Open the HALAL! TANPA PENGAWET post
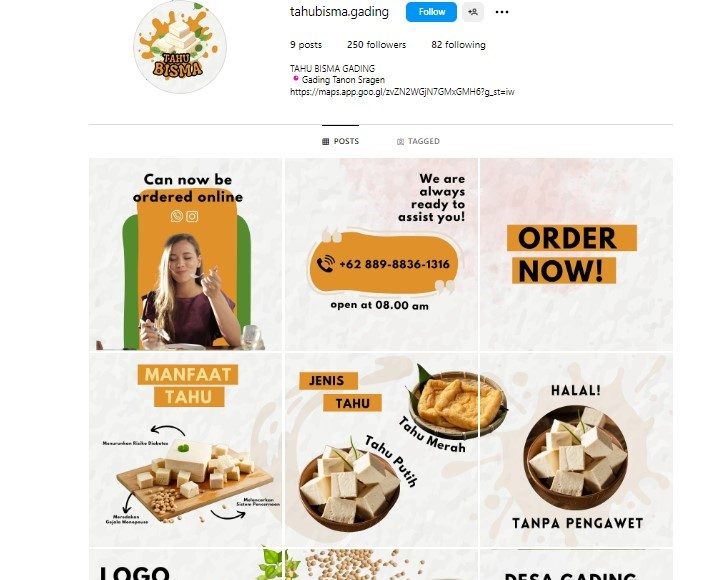Screen dimensions: 701x580 [576, 450]
